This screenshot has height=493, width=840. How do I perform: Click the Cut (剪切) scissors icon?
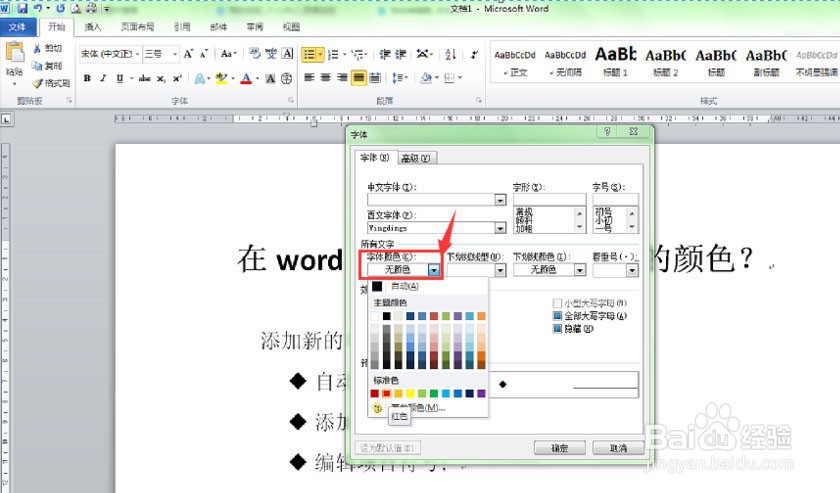[x=37, y=48]
